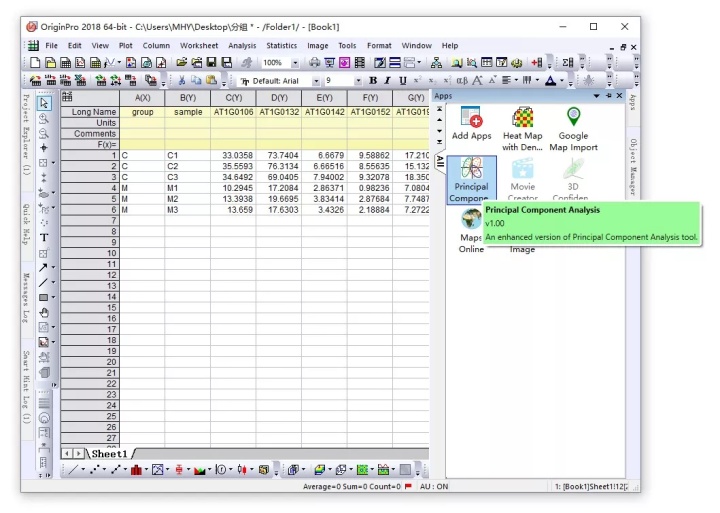
Task: Open the File menu
Action: tap(51, 45)
